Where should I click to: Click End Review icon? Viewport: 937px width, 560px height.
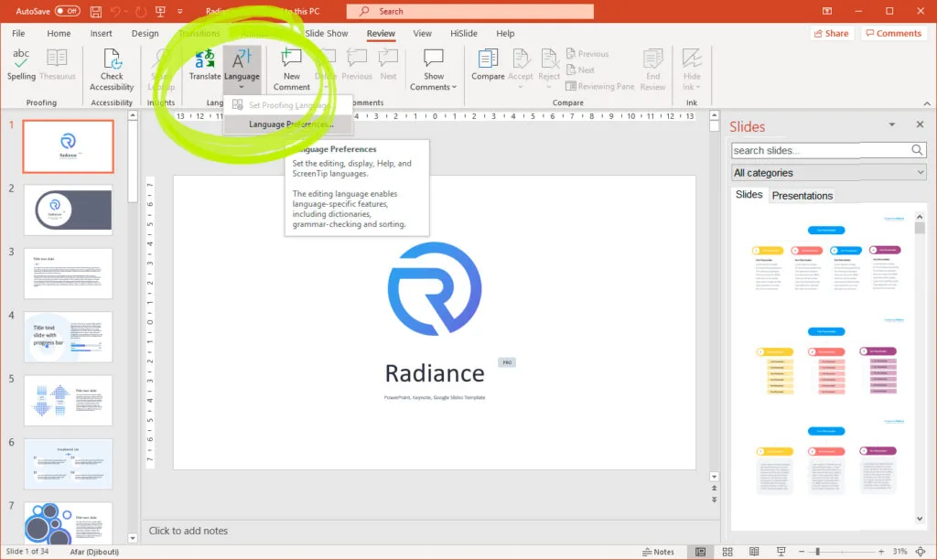coord(652,59)
